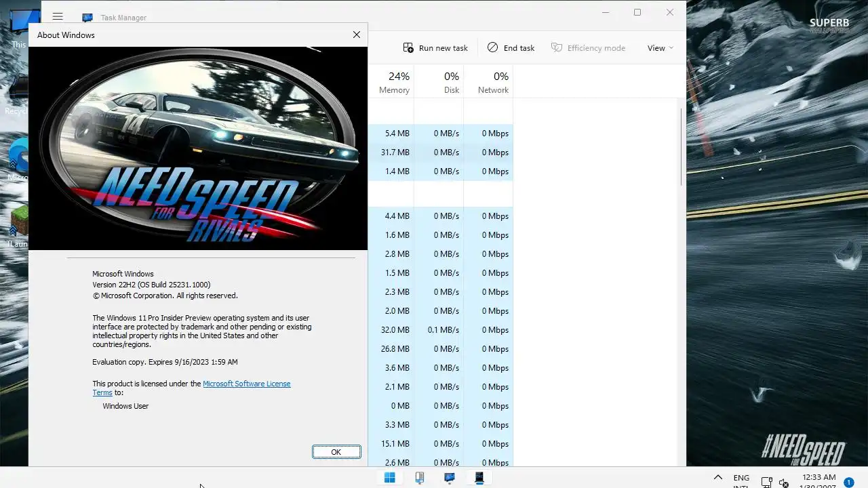Open This PC desktop icon
Image resolution: width=868 pixels, height=488 pixels.
[x=18, y=28]
